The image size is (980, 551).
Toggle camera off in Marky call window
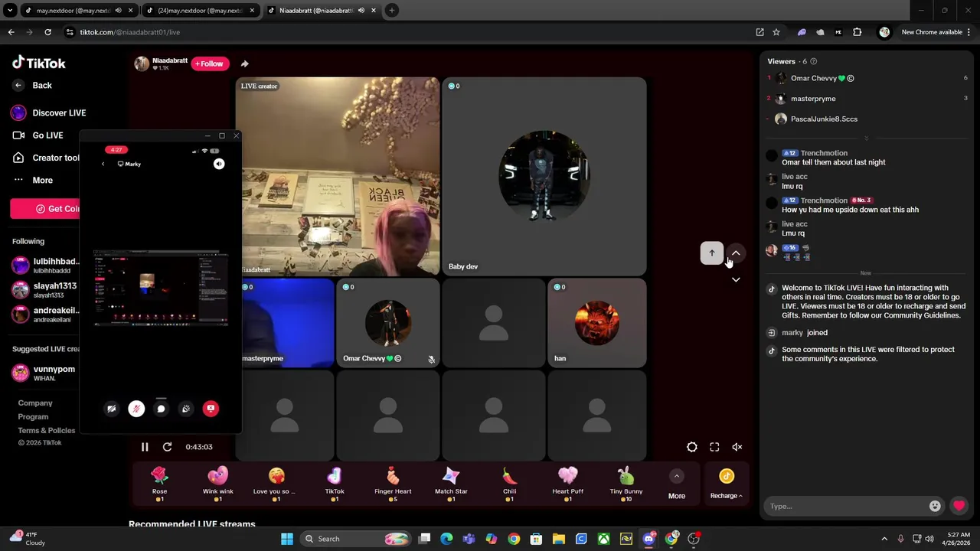[112, 409]
